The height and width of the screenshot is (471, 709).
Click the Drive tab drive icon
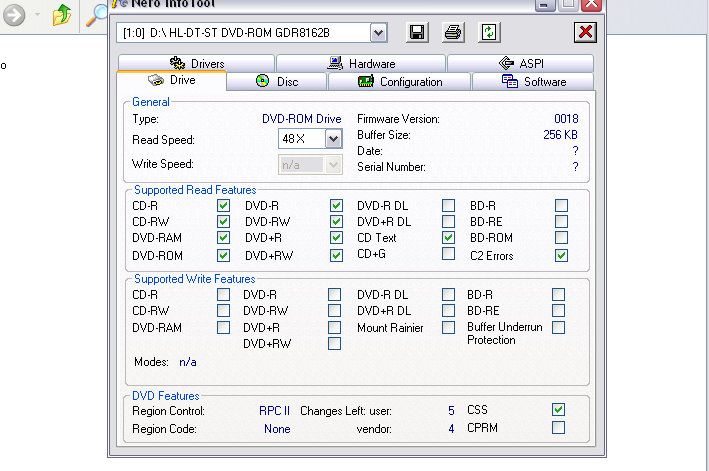(x=156, y=80)
